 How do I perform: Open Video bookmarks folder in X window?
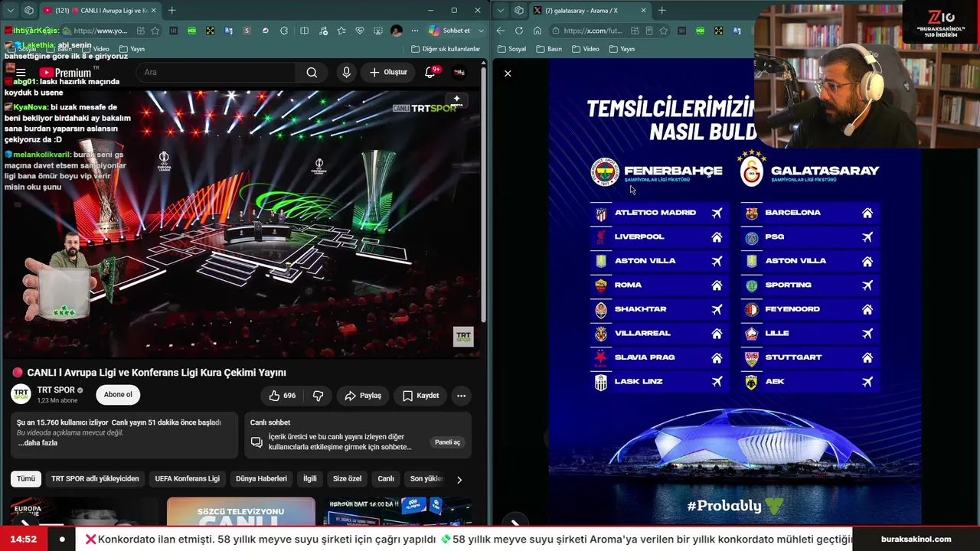pos(585,49)
